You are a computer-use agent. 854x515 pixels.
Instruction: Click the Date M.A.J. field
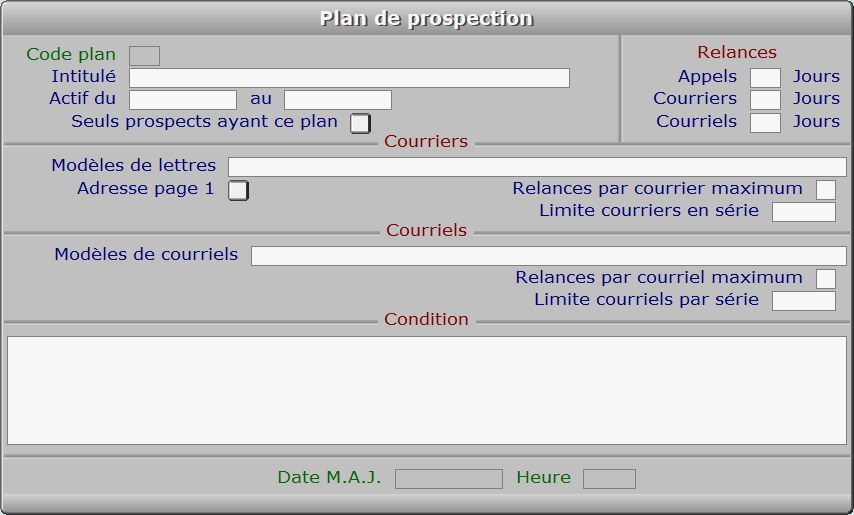tap(449, 479)
